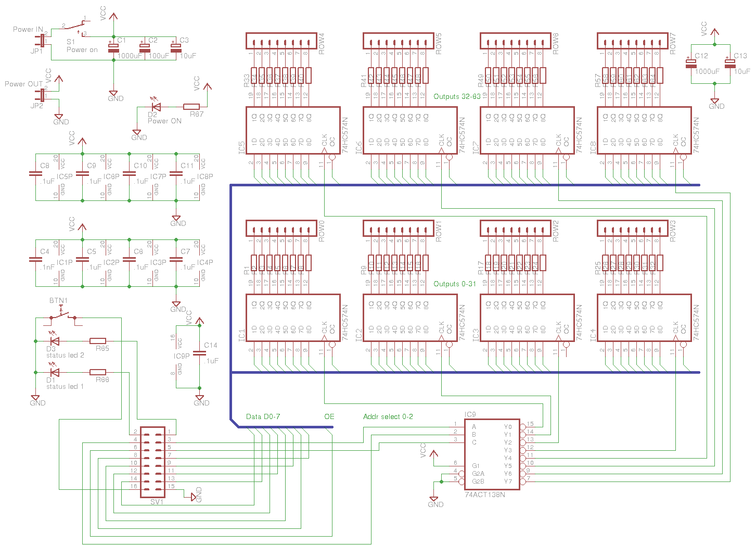Click resistor R67 near the Power ON LED

click(x=192, y=106)
